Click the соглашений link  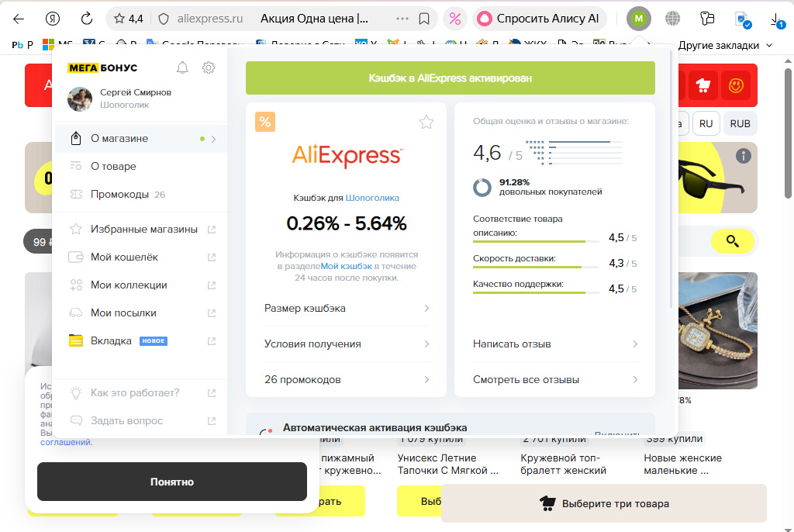66,442
